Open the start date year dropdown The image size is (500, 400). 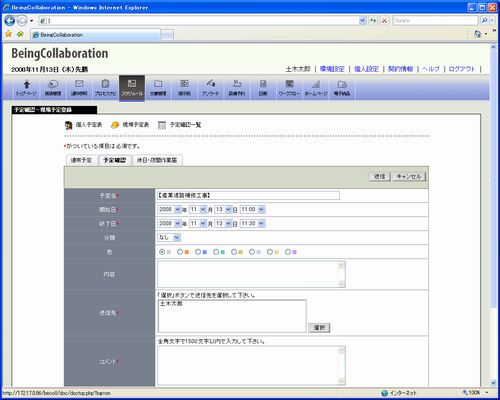coord(169,210)
